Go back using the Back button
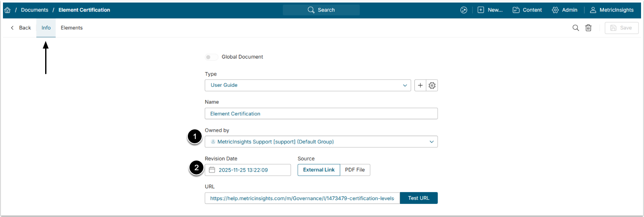 coord(21,28)
